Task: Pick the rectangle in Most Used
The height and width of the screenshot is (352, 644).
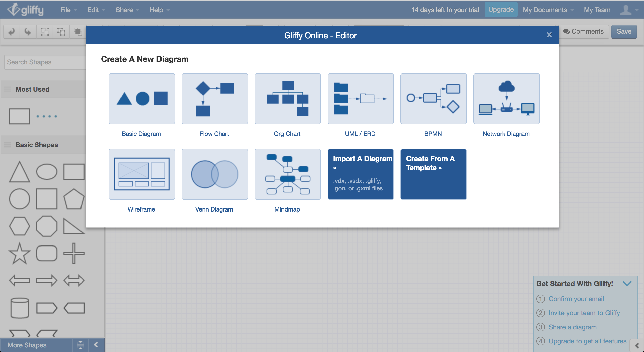Action: click(x=20, y=116)
